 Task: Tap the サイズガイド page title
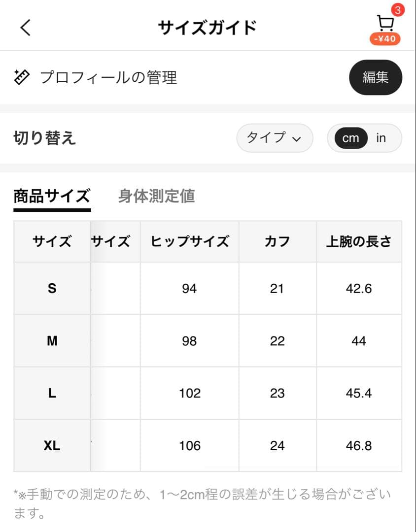tap(208, 28)
